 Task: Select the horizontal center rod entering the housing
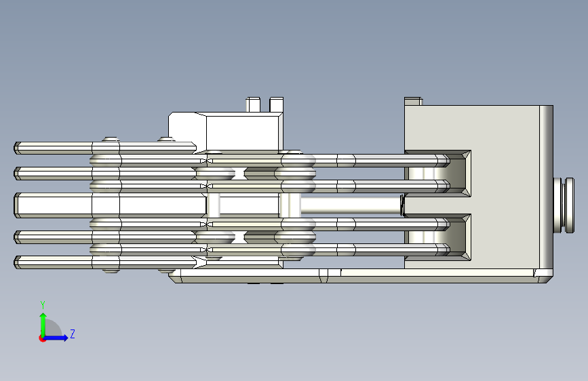351,205
